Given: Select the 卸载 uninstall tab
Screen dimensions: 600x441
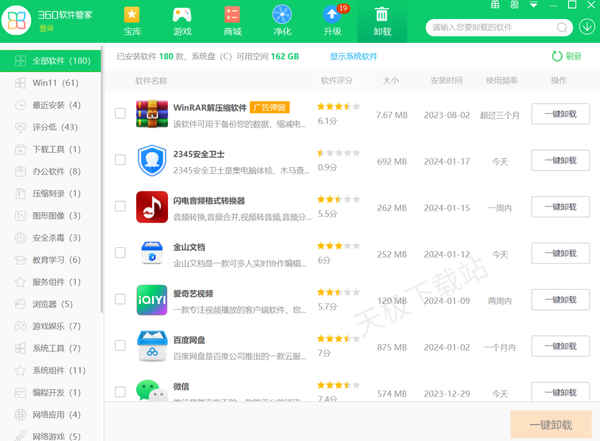Looking at the screenshot, I should point(382,21).
